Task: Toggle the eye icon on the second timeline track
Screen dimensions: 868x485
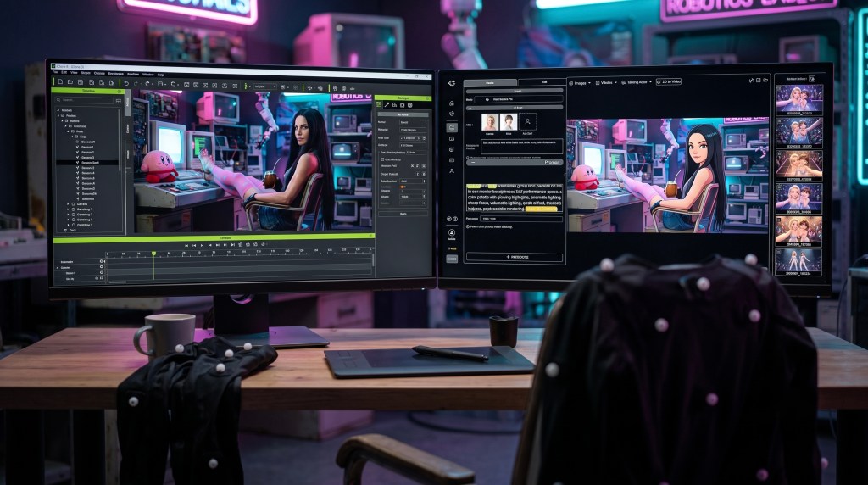Action: pos(102,267)
